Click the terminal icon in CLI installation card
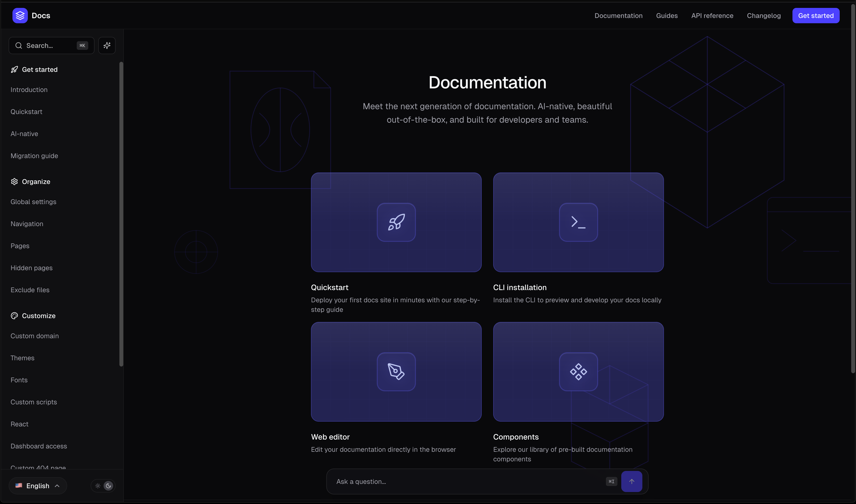 pyautogui.click(x=579, y=223)
